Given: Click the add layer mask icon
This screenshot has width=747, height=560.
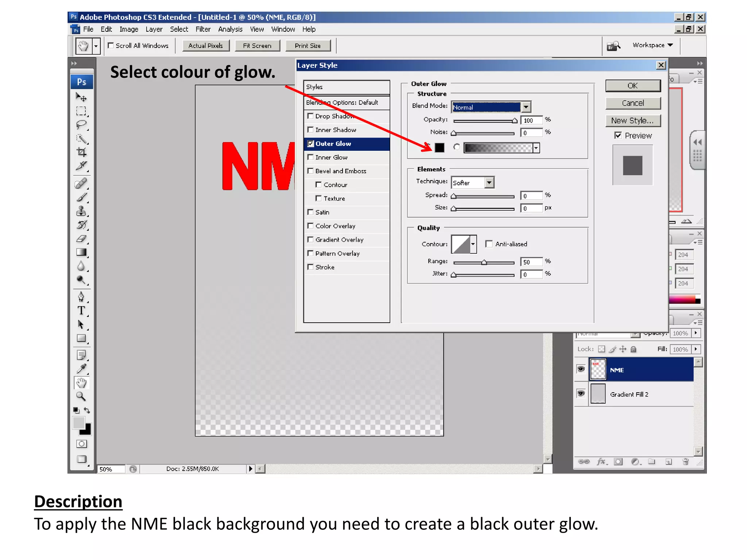Looking at the screenshot, I should (618, 462).
